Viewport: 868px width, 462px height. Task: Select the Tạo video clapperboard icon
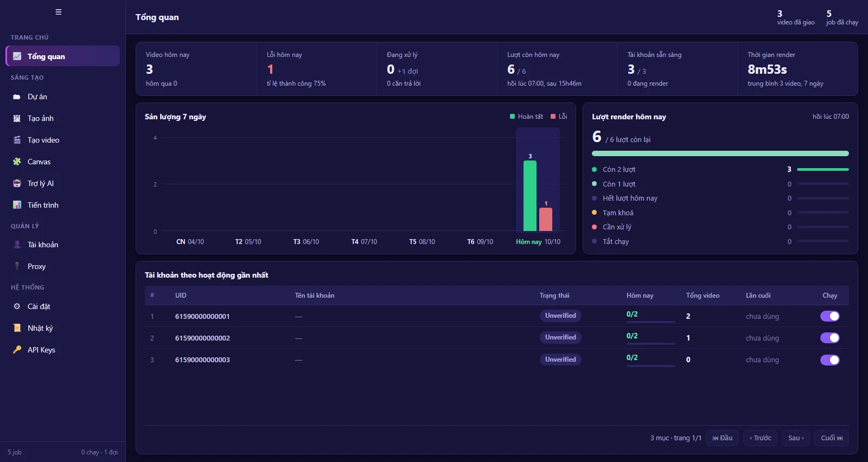pyautogui.click(x=17, y=140)
